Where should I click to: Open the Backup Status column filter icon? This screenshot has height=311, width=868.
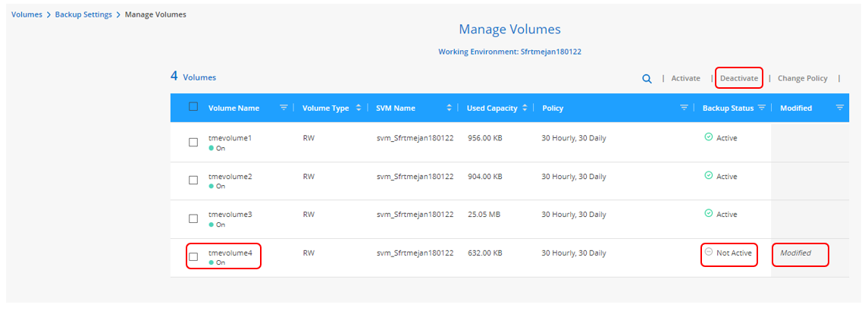point(762,108)
